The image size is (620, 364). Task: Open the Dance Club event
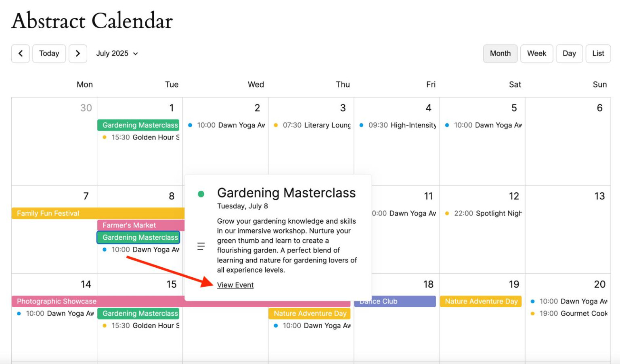coord(395,301)
